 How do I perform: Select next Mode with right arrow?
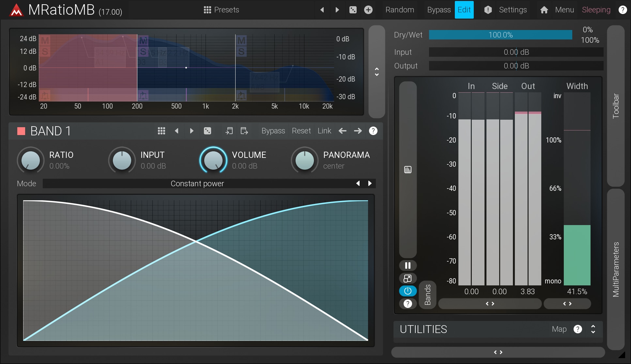click(370, 183)
